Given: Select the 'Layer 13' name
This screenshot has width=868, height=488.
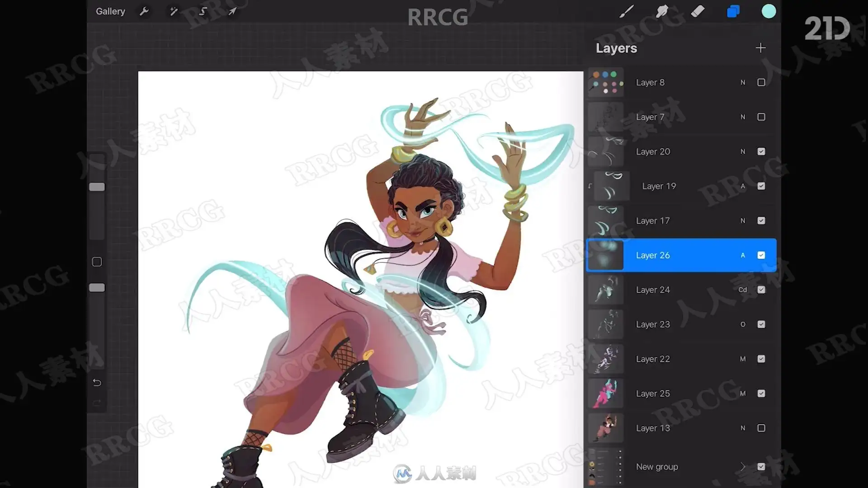Looking at the screenshot, I should (653, 428).
